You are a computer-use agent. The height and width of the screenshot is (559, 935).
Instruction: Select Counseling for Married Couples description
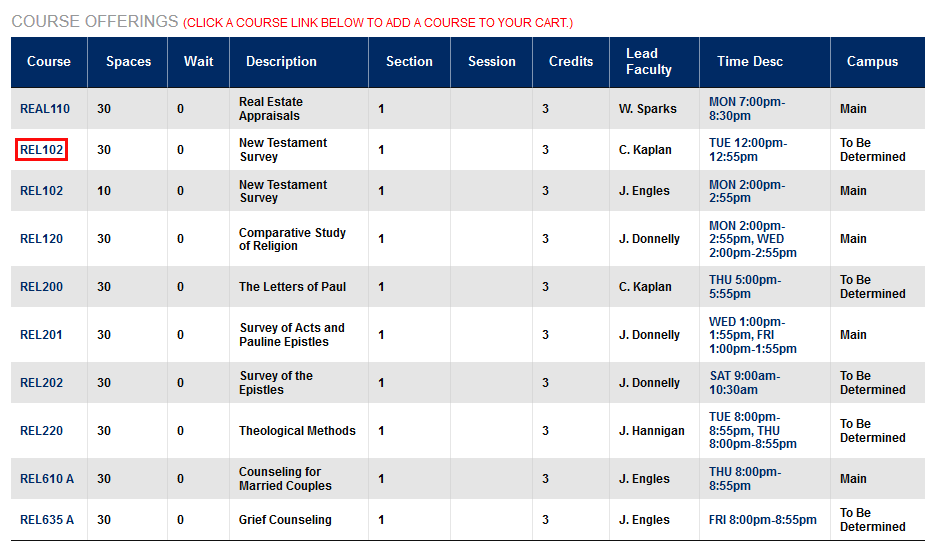285,478
